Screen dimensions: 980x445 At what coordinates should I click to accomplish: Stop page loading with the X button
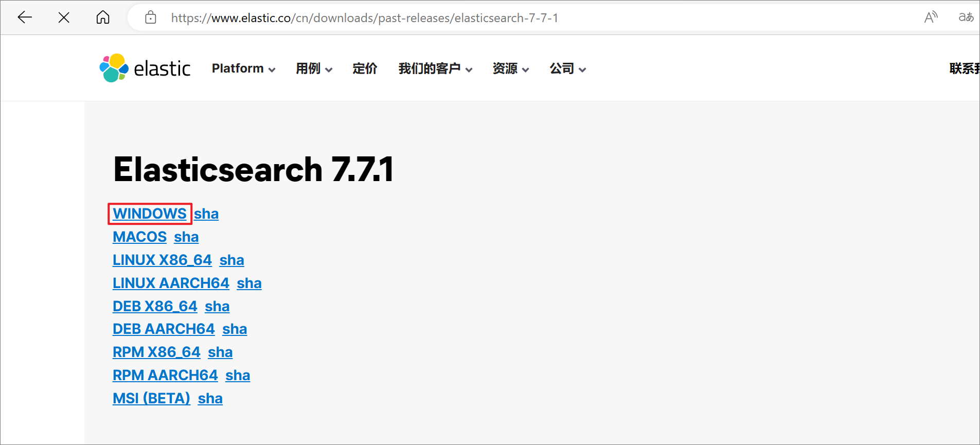point(64,17)
